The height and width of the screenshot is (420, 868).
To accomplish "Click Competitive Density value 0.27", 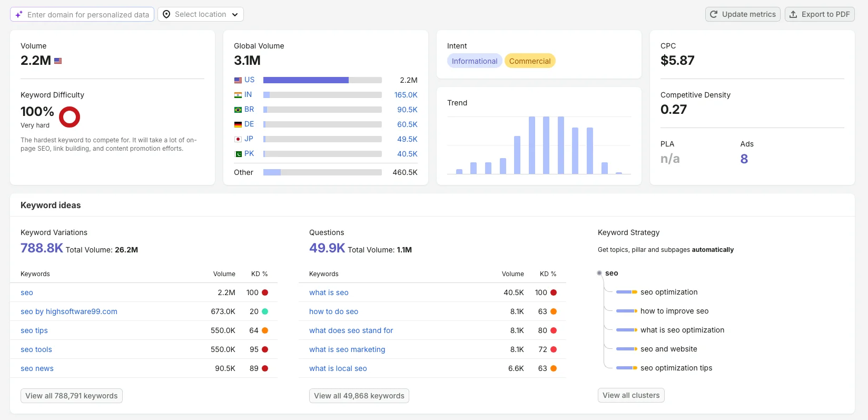I will (674, 110).
